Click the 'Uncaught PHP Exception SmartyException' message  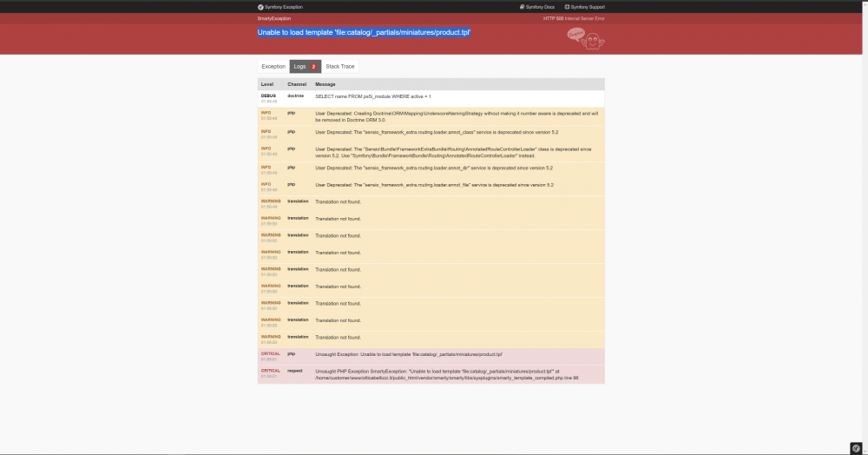click(447, 375)
